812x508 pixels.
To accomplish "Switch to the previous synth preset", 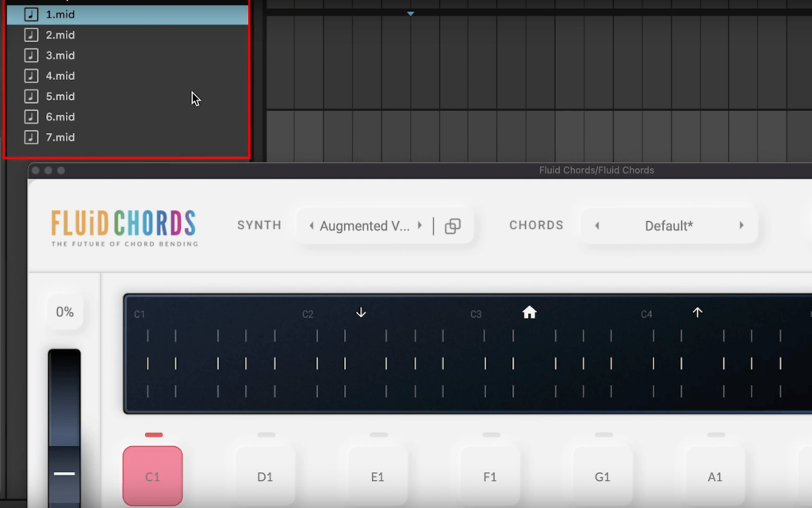I will 311,226.
